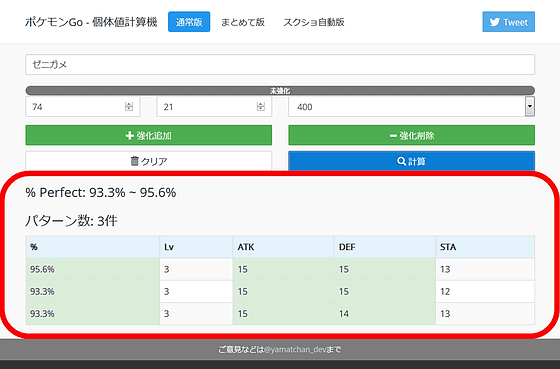Click the Lv column header
Viewport: 560px width, 369px height.
coord(196,247)
